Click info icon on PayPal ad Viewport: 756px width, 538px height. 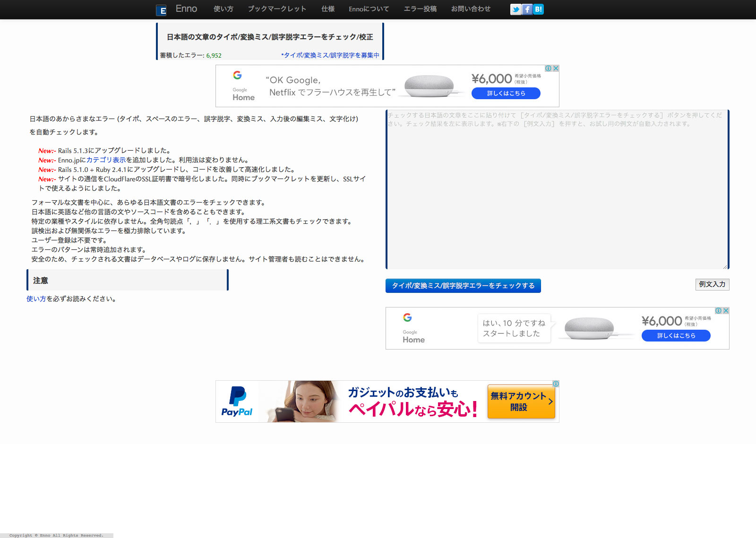click(x=556, y=384)
